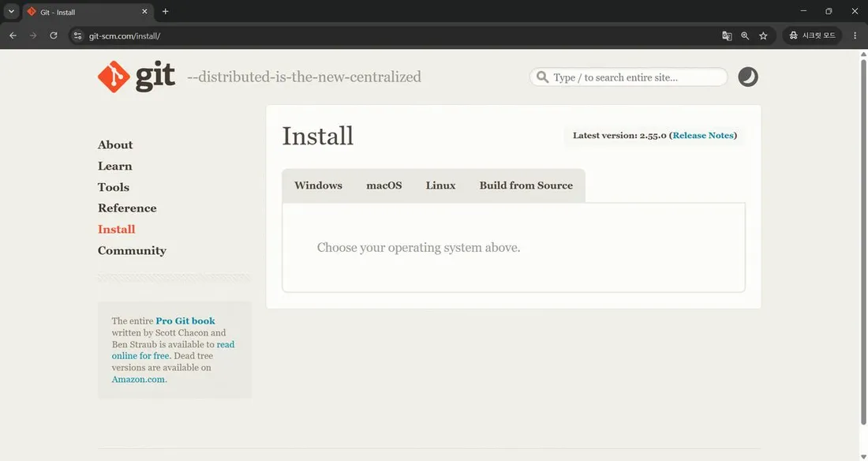The width and height of the screenshot is (868, 461).
Task: Click the magnifier icon in the site search box
Action: [543, 77]
